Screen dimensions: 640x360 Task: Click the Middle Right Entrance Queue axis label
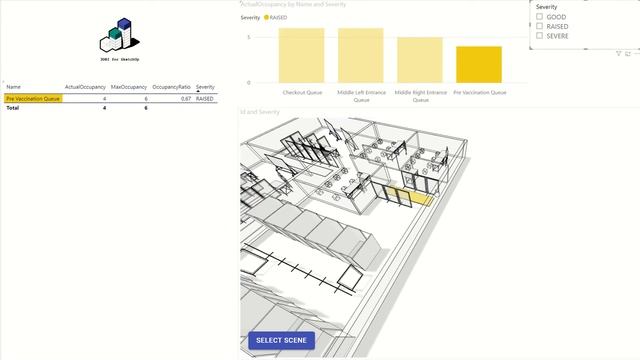[x=420, y=96]
